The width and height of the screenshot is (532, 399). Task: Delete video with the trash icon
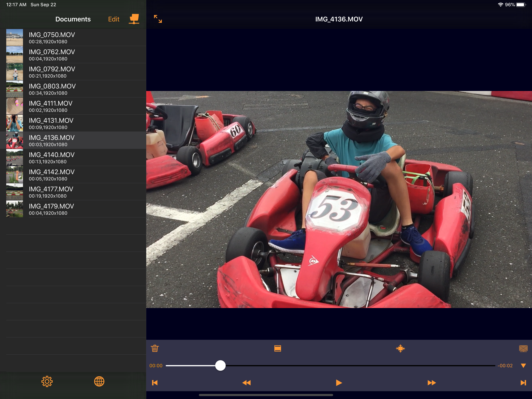tap(155, 348)
